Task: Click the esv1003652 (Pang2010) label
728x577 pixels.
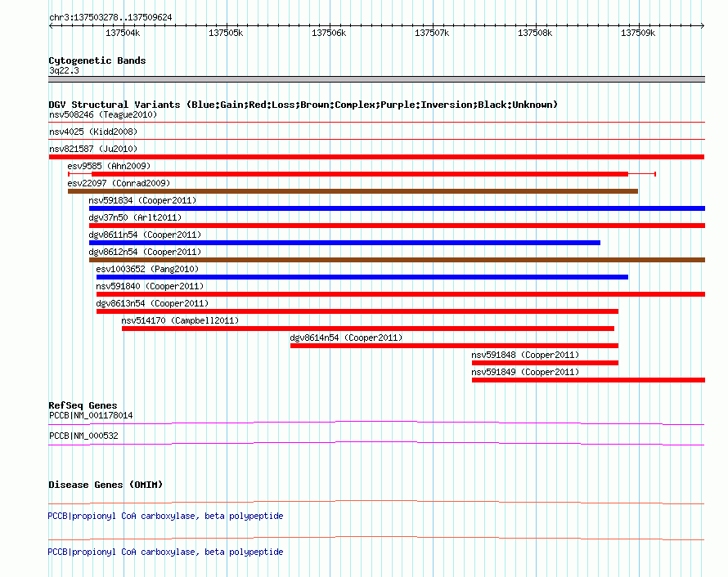Action: pos(147,269)
